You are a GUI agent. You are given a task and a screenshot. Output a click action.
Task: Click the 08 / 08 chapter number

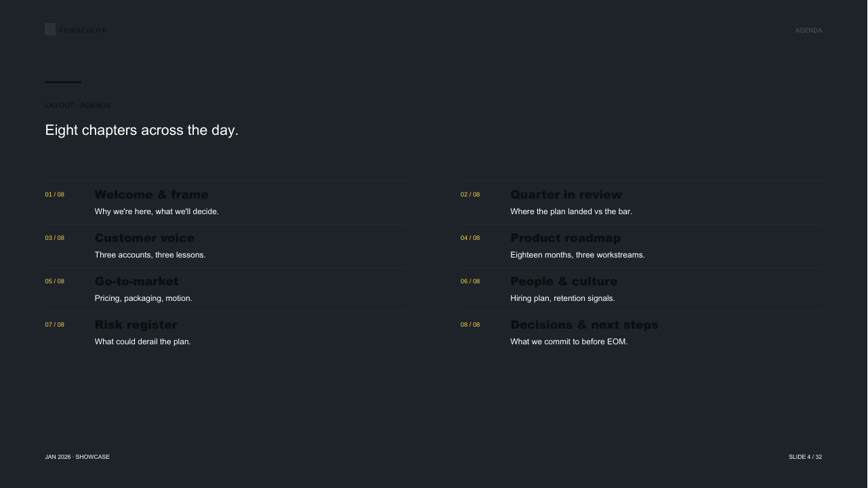[x=470, y=325]
